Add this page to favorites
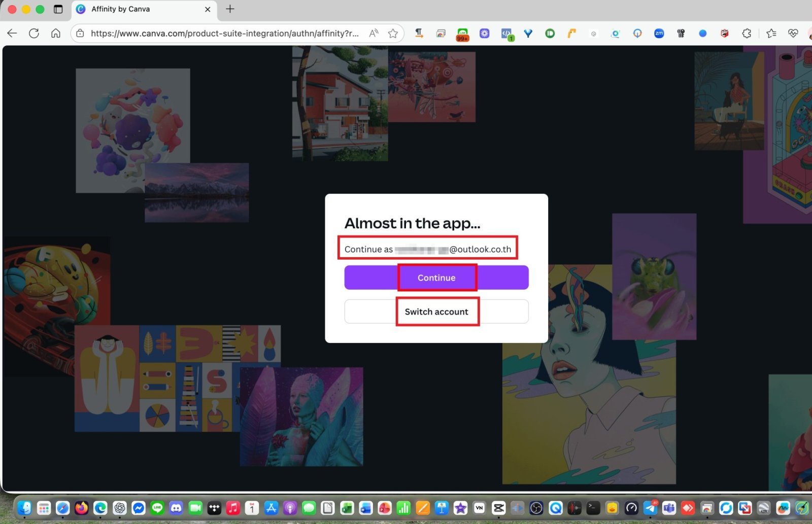The height and width of the screenshot is (524, 812). [393, 33]
